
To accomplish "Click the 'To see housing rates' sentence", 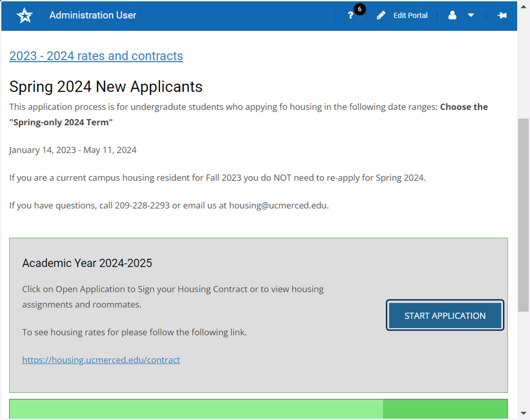I will tap(134, 332).
